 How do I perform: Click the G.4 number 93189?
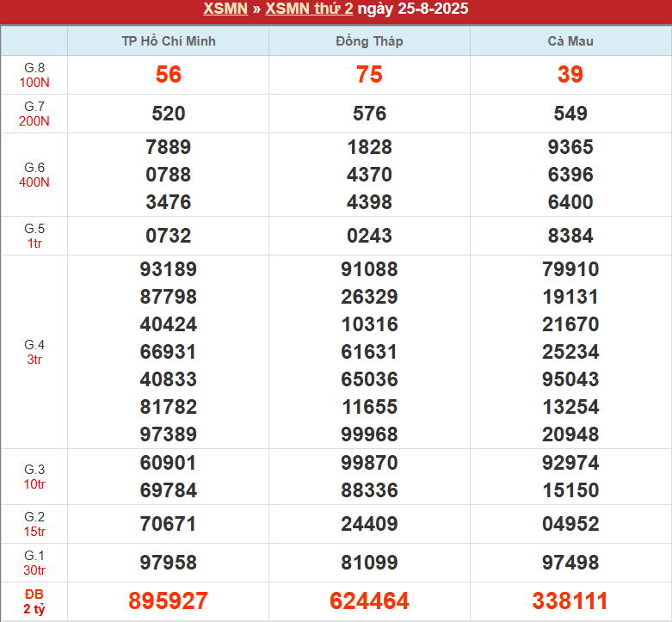point(169,269)
